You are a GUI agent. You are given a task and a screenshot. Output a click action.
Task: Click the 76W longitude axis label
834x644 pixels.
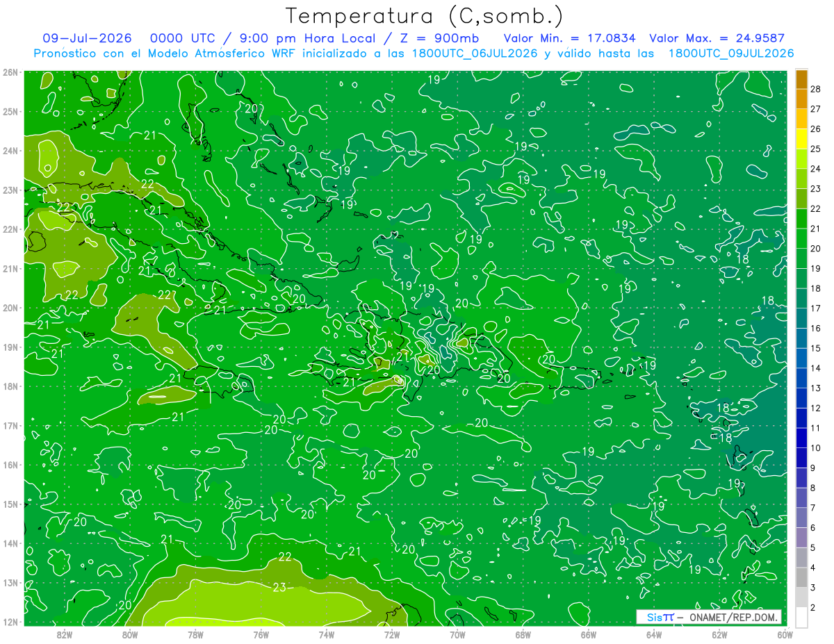point(261,634)
